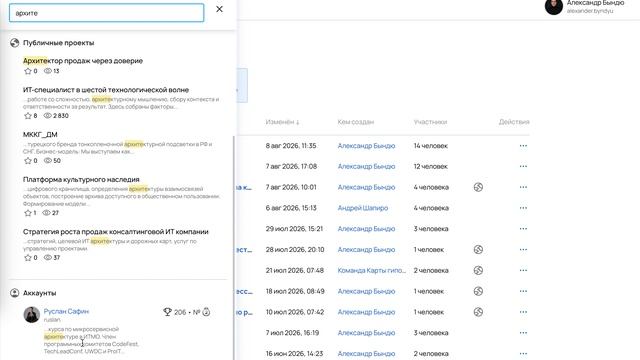Open project "Архитектор продаж через доверие"
Viewport: 640px width, 360px height.
pyautogui.click(x=83, y=61)
